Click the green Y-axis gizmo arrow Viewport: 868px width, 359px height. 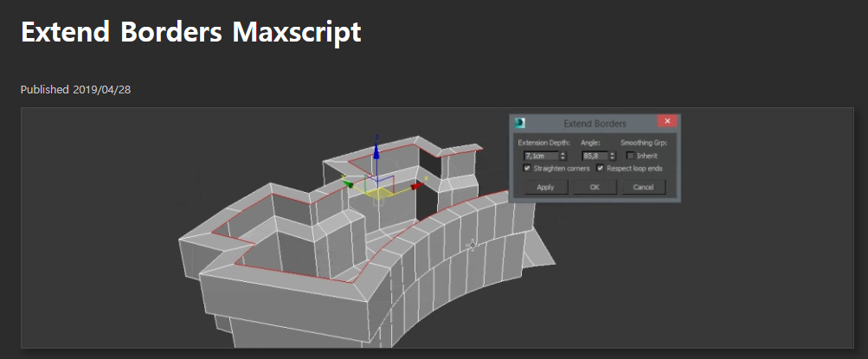tap(348, 183)
